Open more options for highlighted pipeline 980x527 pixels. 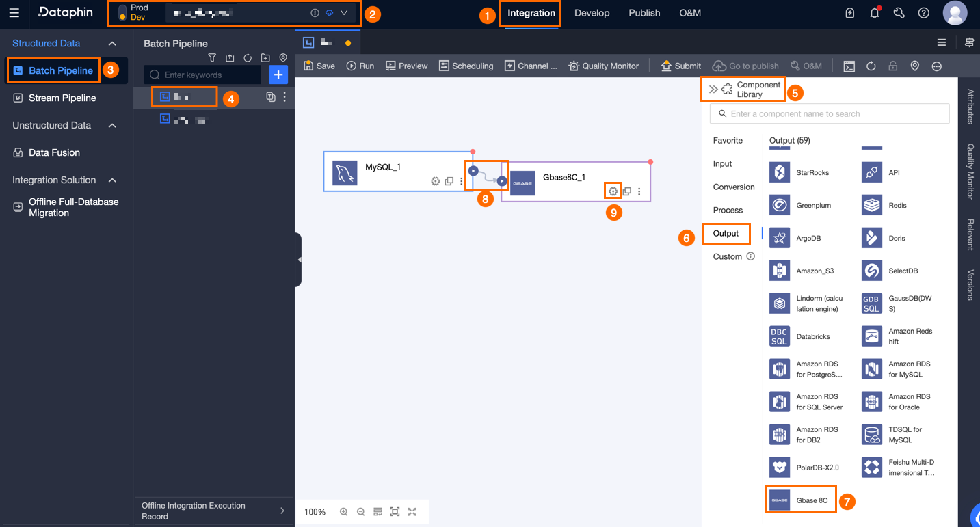click(x=284, y=97)
